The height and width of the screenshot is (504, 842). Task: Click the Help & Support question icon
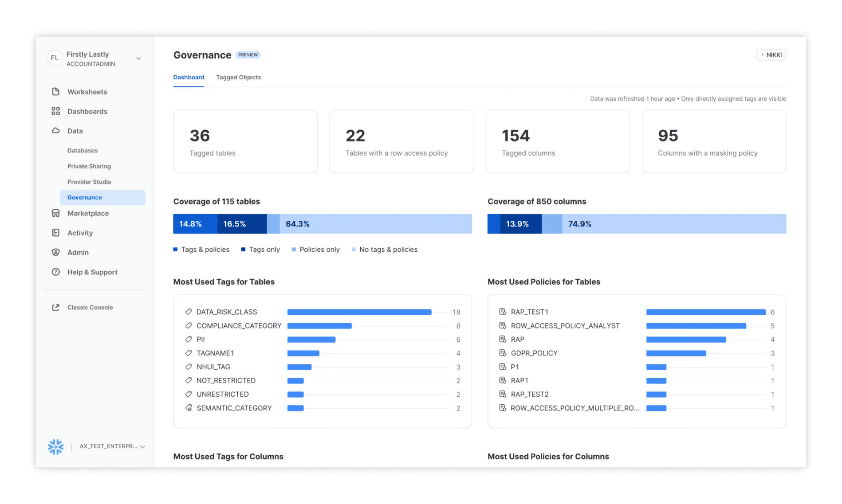click(55, 272)
